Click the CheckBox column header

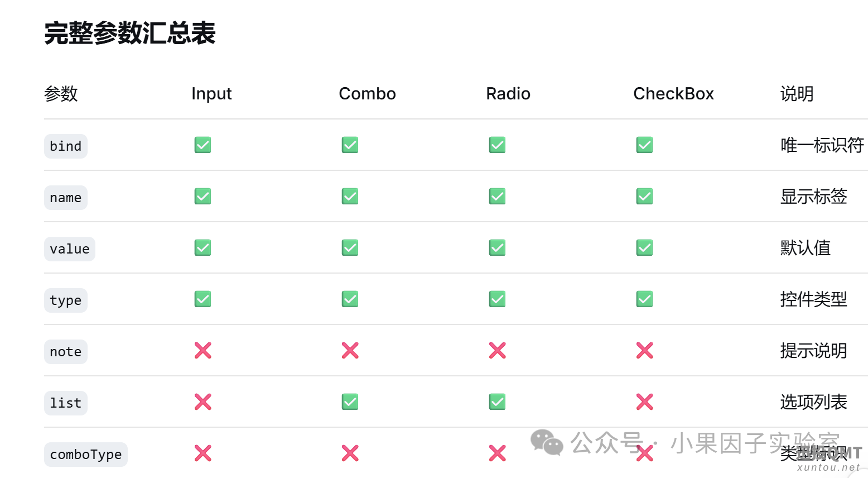click(x=673, y=94)
